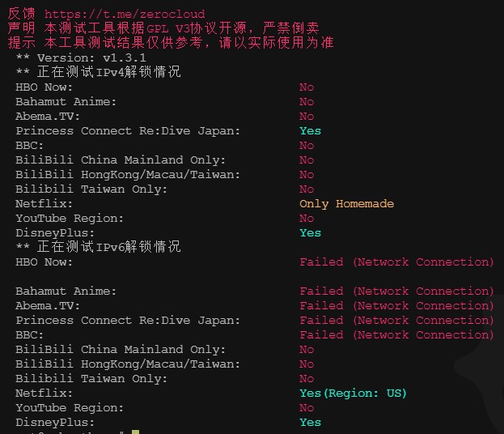
Task: Click the IPv6 Abema.TV Failed message
Action: pos(396,305)
